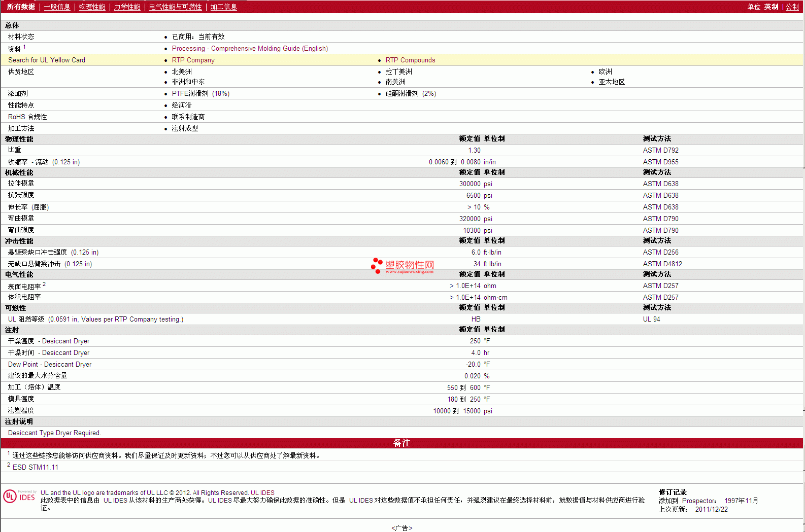The image size is (805, 532).
Task: Click the <广告> label at bottom
Action: point(401,528)
